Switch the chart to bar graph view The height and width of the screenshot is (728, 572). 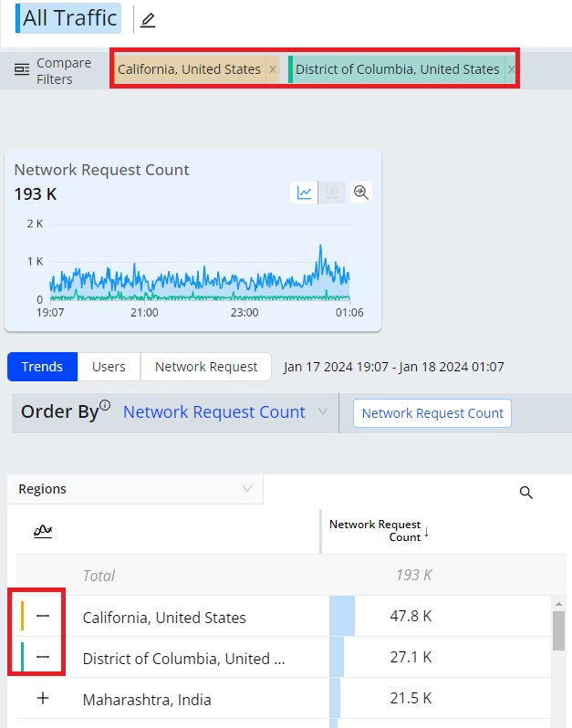(x=332, y=192)
